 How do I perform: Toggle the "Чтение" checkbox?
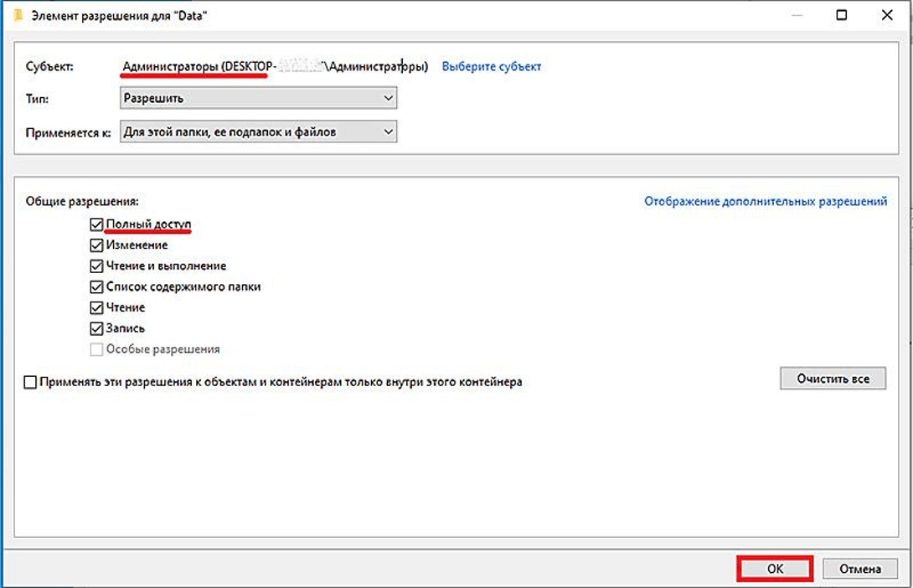pyautogui.click(x=96, y=307)
